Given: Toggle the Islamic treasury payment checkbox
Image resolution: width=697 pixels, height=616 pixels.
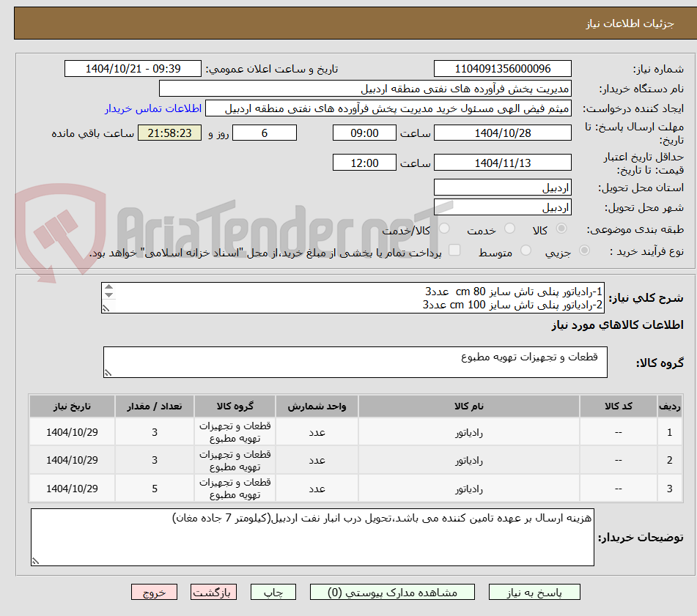Looking at the screenshot, I should [454, 250].
